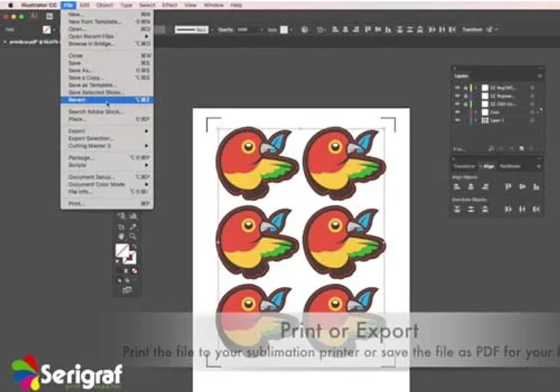The width and height of the screenshot is (560, 392).
Task: Create a new layer in Layers panel
Action: (x=521, y=148)
